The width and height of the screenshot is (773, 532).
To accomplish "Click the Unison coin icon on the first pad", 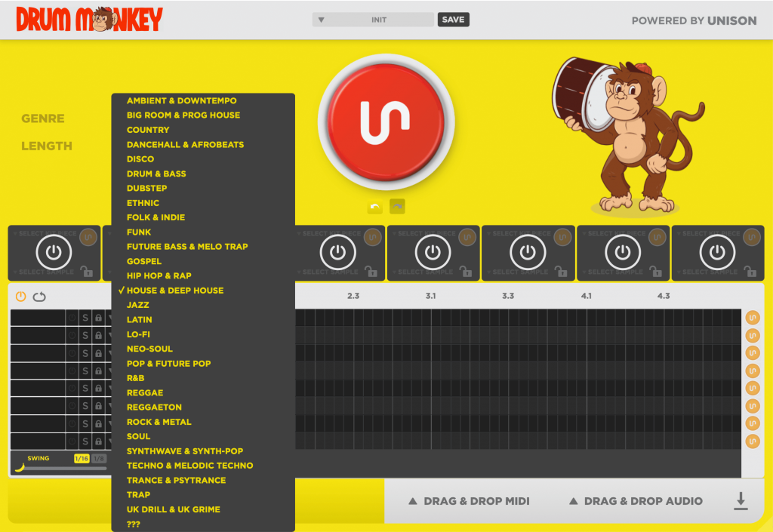I will click(88, 236).
